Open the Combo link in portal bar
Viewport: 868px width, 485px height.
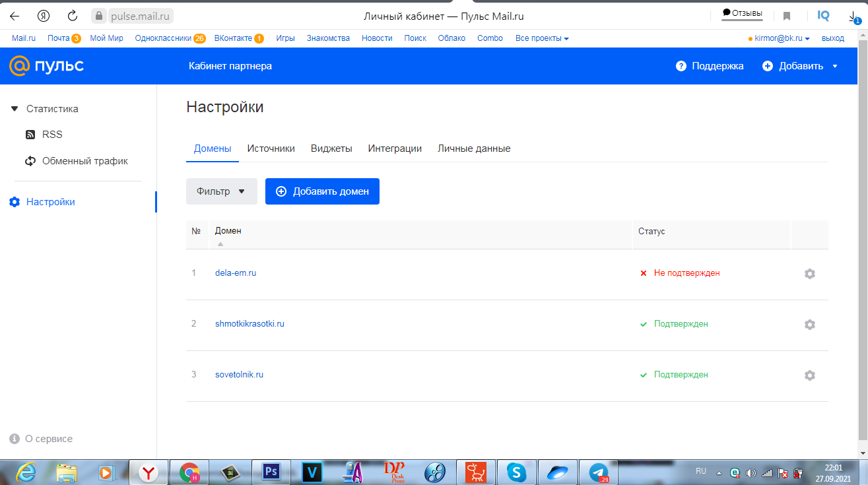click(x=490, y=38)
